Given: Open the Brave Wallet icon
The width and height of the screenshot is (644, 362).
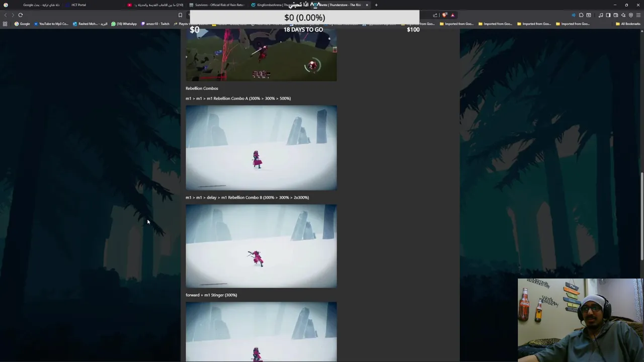Looking at the screenshot, I should 616,15.
